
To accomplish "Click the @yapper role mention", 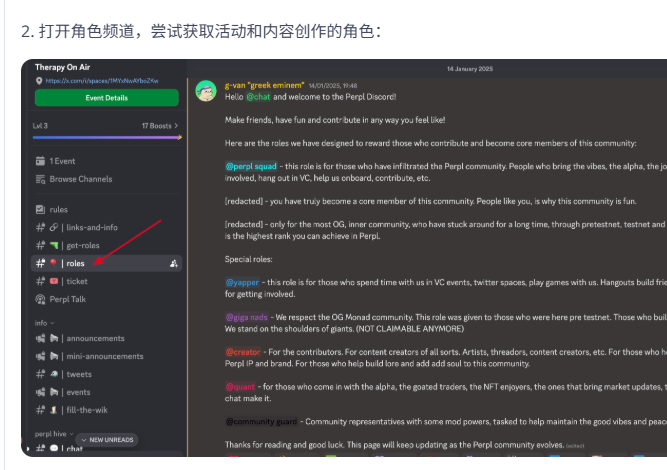I will coord(242,282).
